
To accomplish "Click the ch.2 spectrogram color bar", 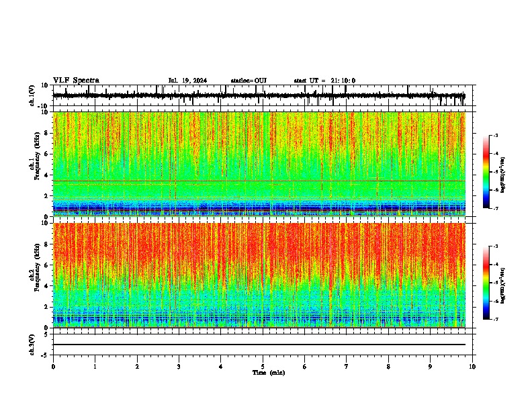I will click(x=486, y=283).
